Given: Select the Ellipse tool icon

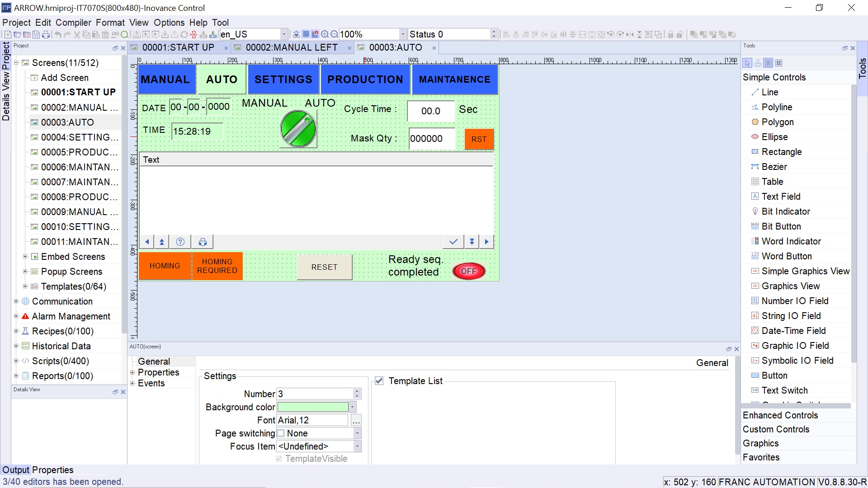Looking at the screenshot, I should [x=755, y=137].
